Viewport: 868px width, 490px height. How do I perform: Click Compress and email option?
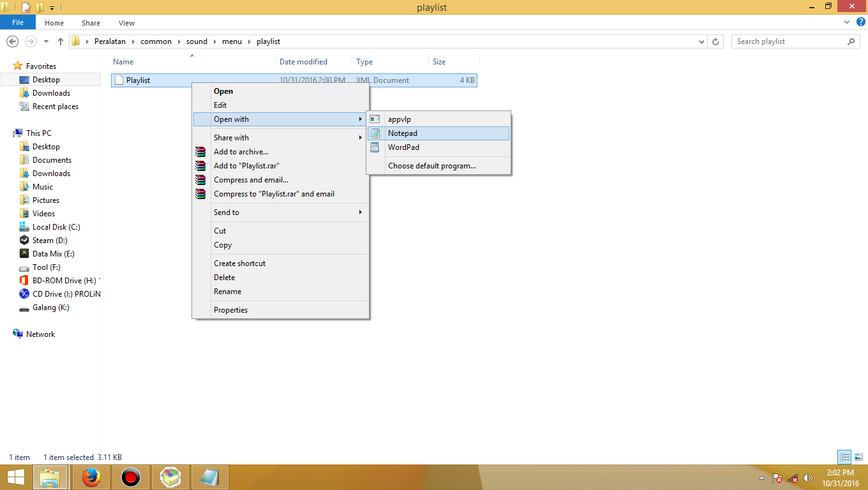click(x=281, y=180)
